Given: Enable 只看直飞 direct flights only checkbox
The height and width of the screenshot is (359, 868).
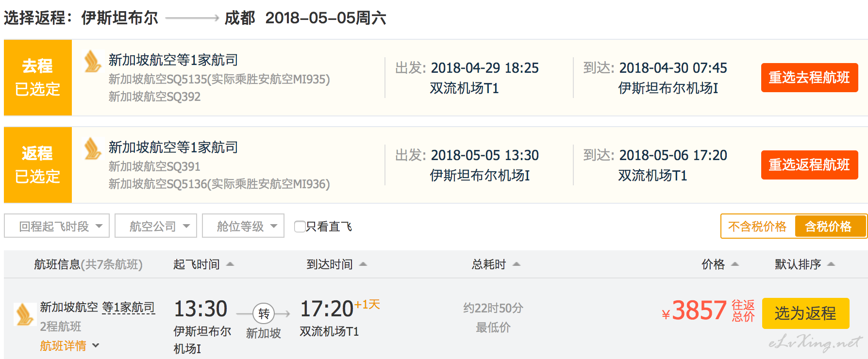Looking at the screenshot, I should click(x=300, y=227).
